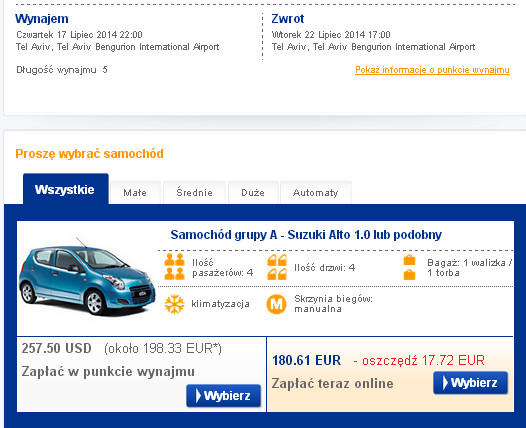
Task: Click the air conditioning snowflake icon
Action: [x=174, y=304]
